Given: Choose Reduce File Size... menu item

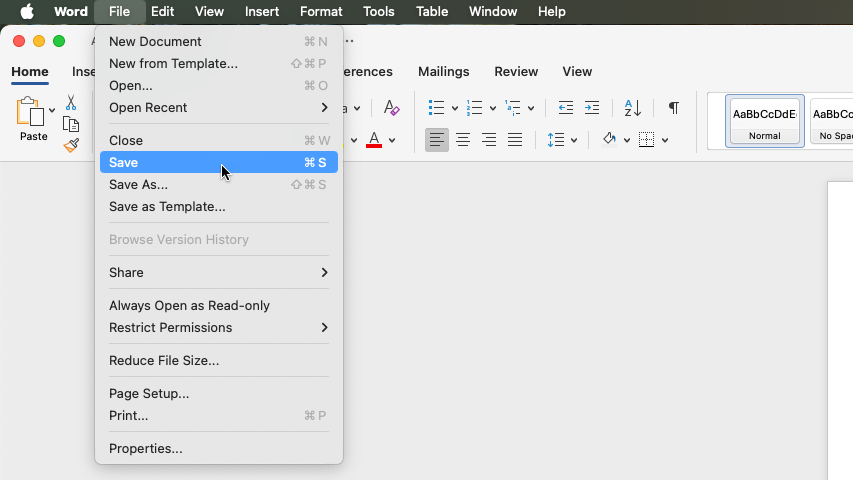Looking at the screenshot, I should tap(219, 360).
